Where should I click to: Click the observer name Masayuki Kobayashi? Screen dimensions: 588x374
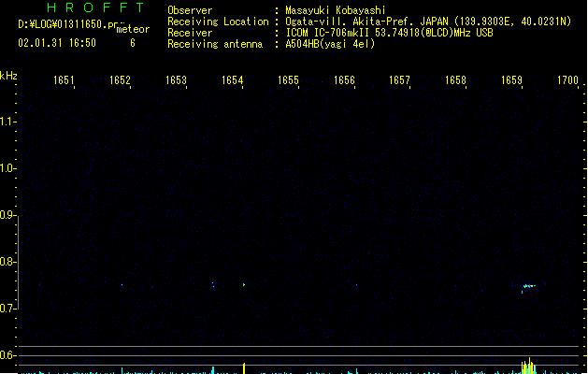(x=336, y=10)
